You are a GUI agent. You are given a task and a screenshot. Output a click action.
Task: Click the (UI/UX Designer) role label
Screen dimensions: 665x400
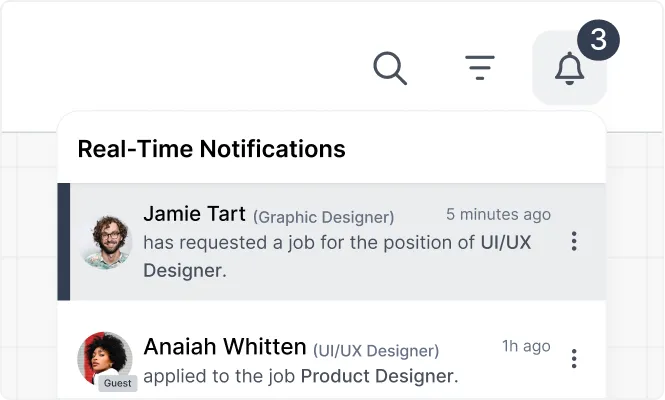pyautogui.click(x=376, y=351)
